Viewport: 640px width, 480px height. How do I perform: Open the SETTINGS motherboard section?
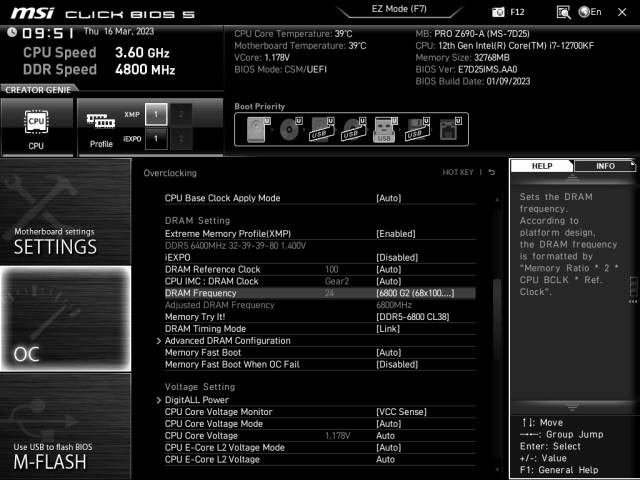click(x=65, y=211)
